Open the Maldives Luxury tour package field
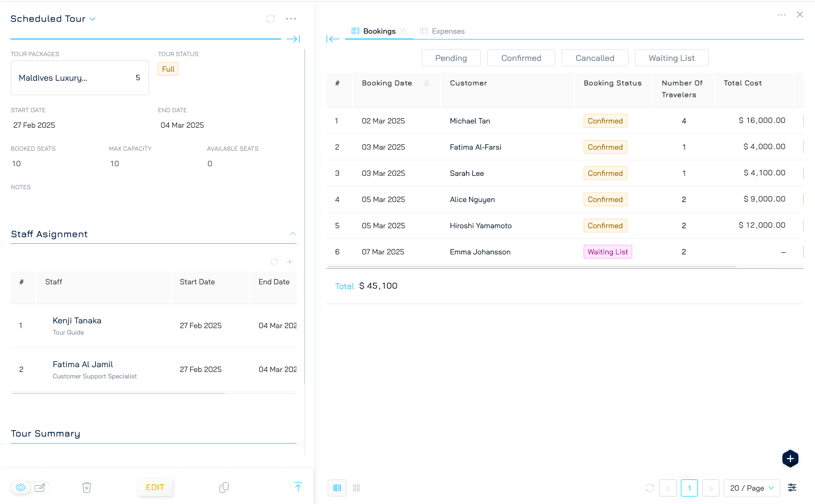 click(x=80, y=78)
